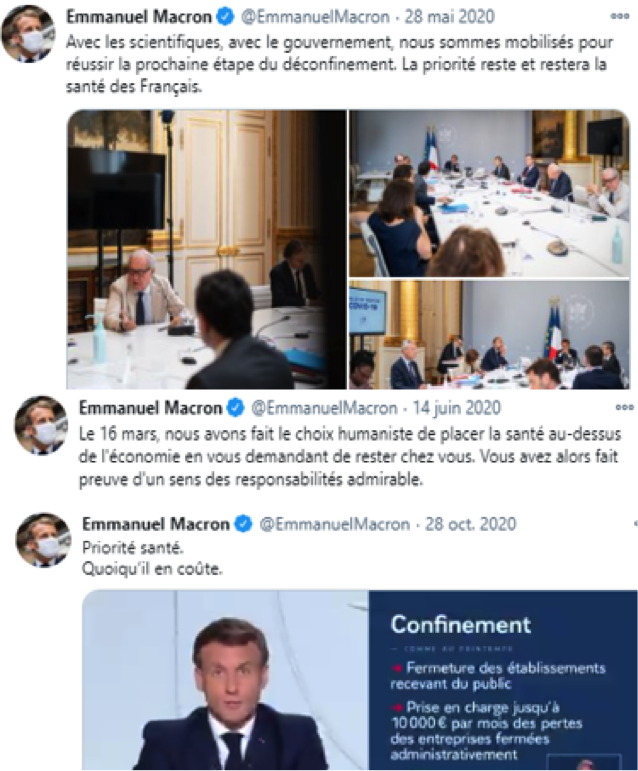The image size is (638, 771).
Task: Click the verified badge on the 28 oct. tweet
Action: click(244, 524)
